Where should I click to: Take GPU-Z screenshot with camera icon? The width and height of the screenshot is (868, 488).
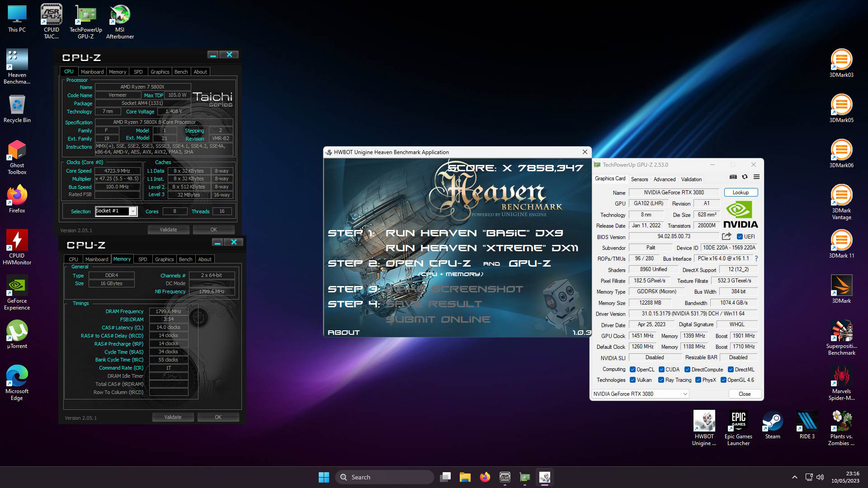point(733,177)
